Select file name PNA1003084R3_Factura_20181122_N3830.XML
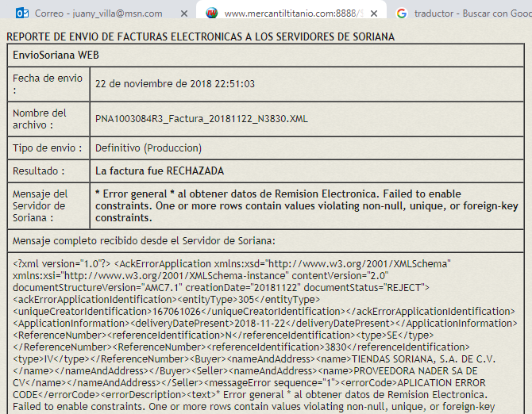The height and width of the screenshot is (414, 532). point(202,119)
